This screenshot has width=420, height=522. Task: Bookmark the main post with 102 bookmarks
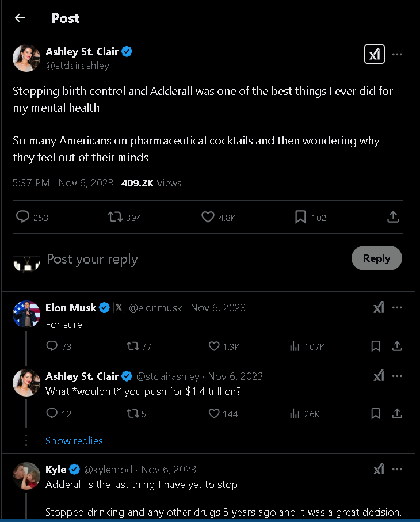(x=300, y=217)
